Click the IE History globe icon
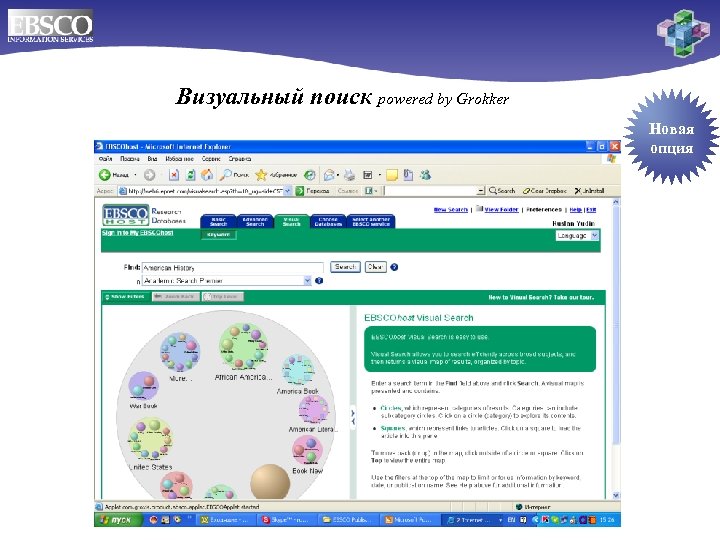This screenshot has height=540, width=720. 310,175
